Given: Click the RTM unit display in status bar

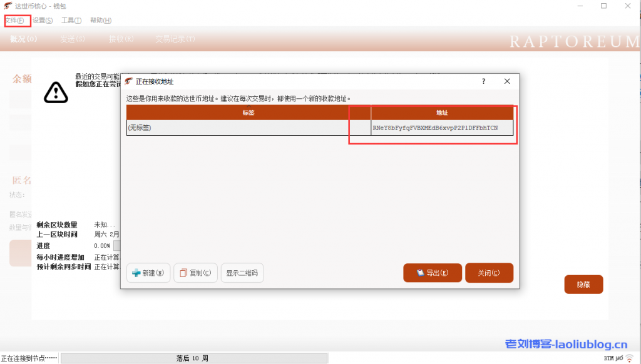Looking at the screenshot, I should point(608,358).
